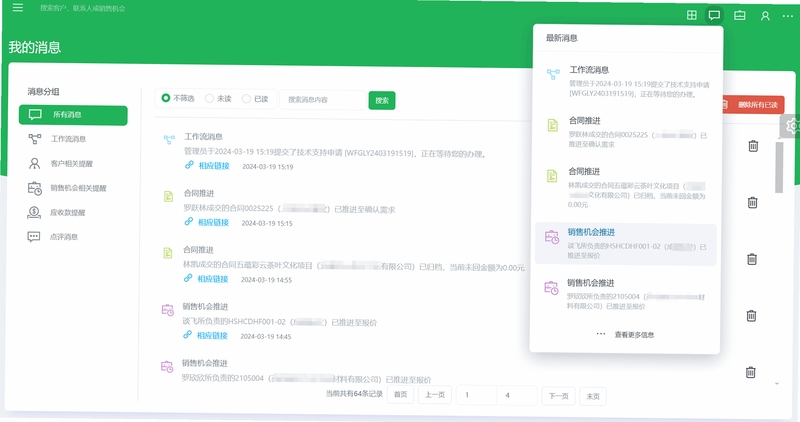This screenshot has height=422, width=800.
Task: Click the link icon under 工作流消息 message
Action: (189, 165)
